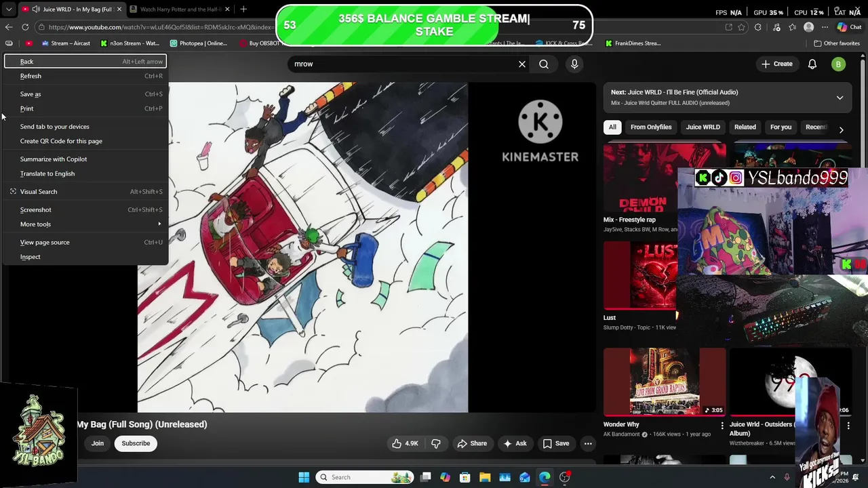Click the Windows taskbar Search box
Image resolution: width=868 pixels, height=488 pixels.
[366, 477]
